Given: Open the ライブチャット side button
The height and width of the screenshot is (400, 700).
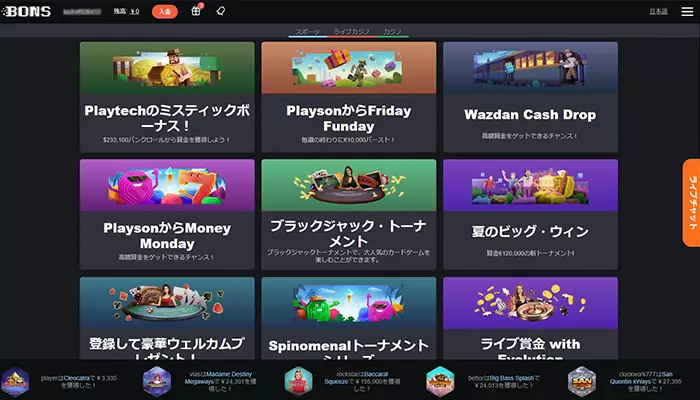Looking at the screenshot, I should tap(691, 201).
